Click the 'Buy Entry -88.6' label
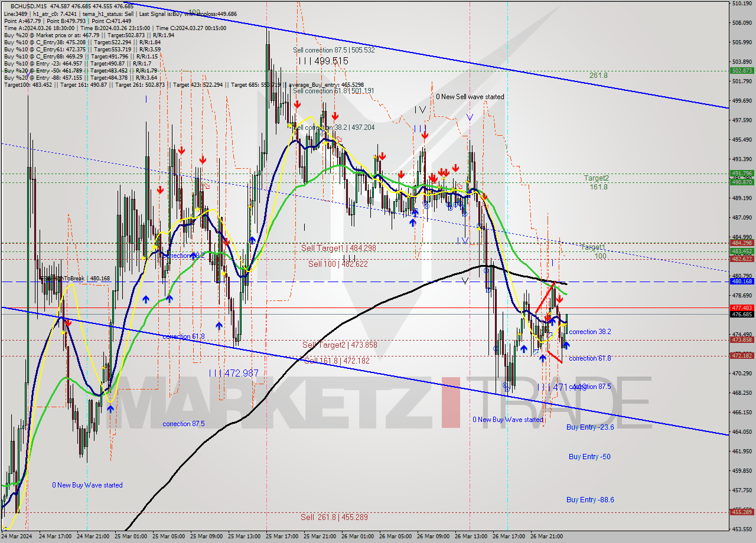 [x=590, y=500]
